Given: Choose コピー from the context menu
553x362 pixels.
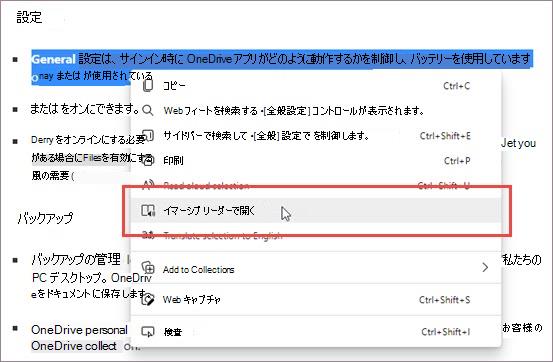Looking at the screenshot, I should [316, 85].
